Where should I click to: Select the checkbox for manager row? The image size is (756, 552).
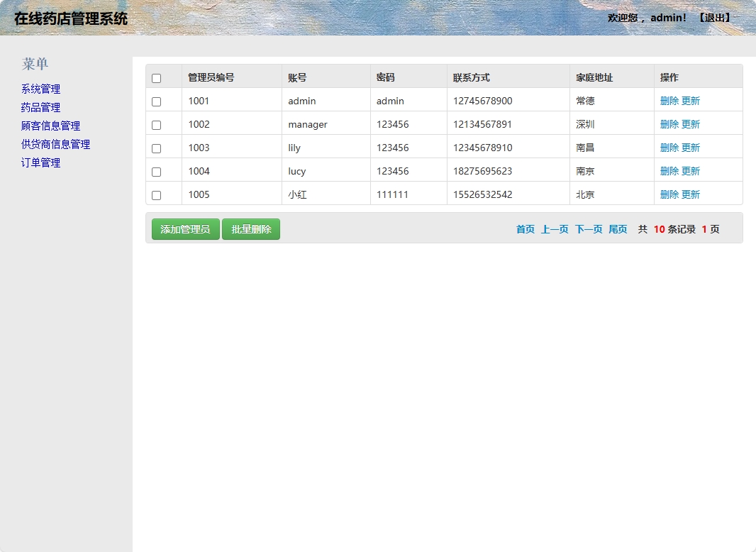157,125
